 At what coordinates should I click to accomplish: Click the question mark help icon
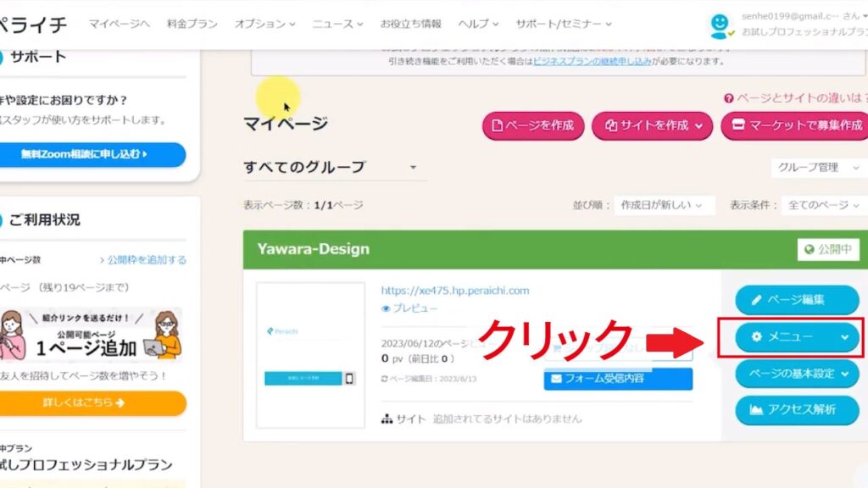tap(728, 98)
